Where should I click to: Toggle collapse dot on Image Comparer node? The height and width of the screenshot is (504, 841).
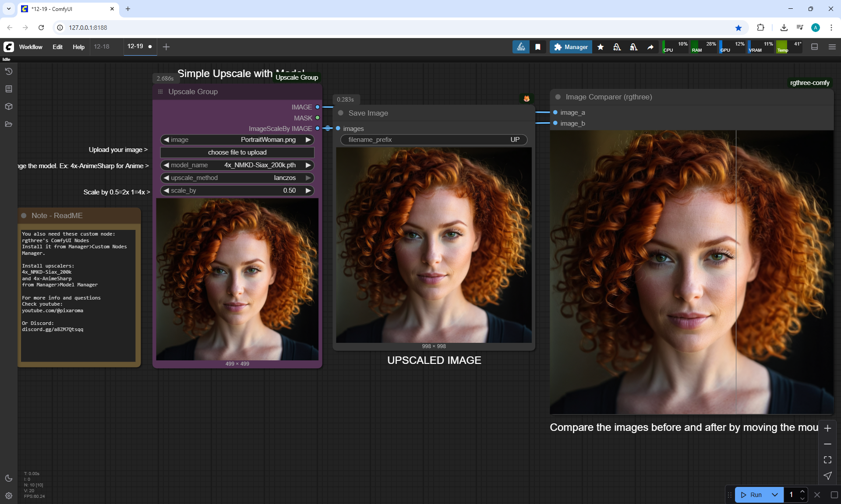(558, 97)
